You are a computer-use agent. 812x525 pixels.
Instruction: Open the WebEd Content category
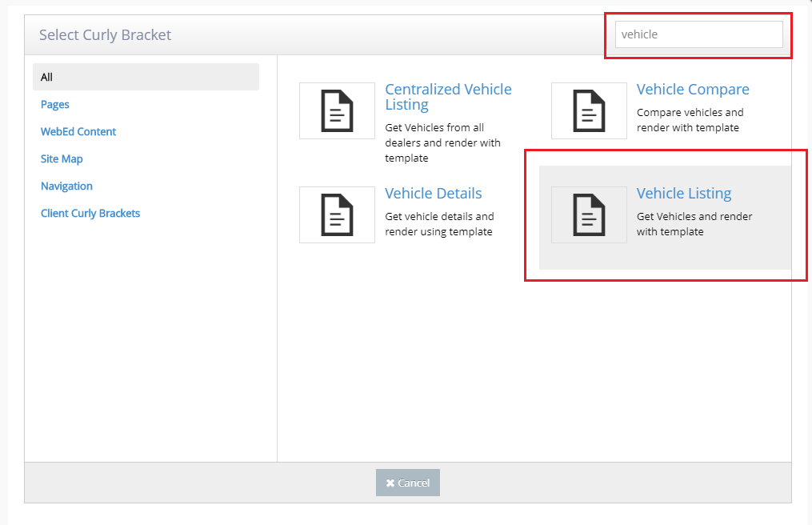(x=78, y=131)
